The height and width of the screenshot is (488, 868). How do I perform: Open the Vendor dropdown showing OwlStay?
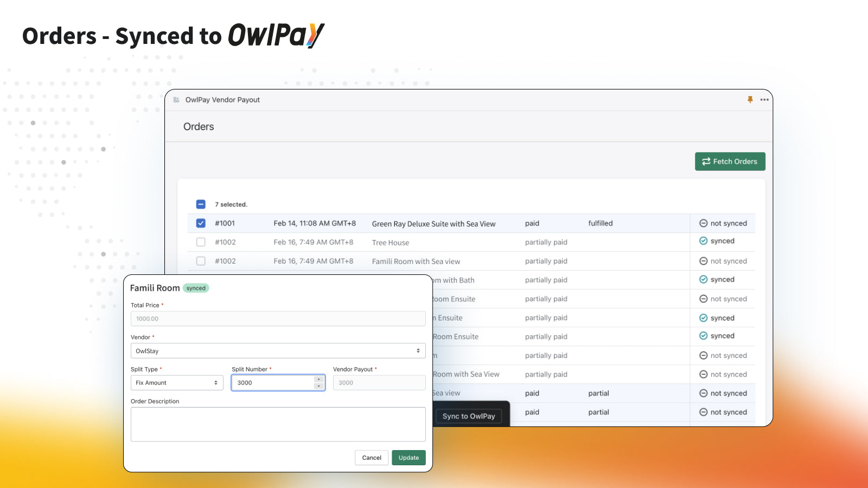click(278, 351)
